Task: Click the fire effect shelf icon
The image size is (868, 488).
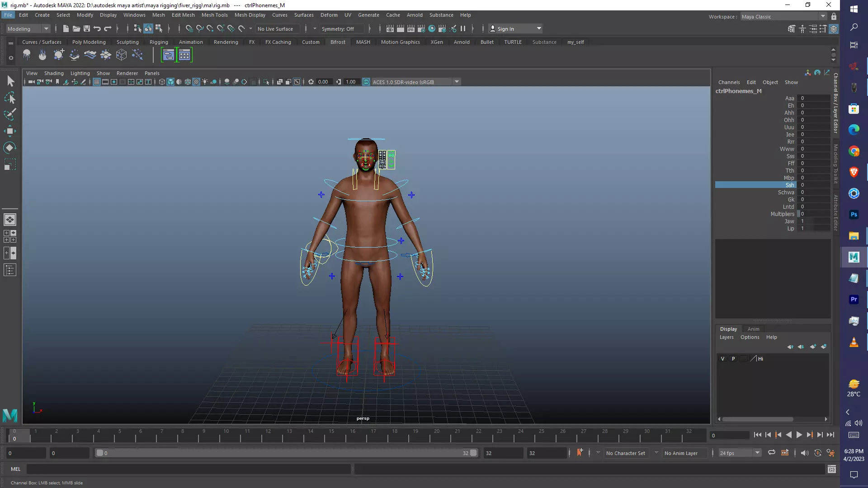Action: pyautogui.click(x=42, y=55)
